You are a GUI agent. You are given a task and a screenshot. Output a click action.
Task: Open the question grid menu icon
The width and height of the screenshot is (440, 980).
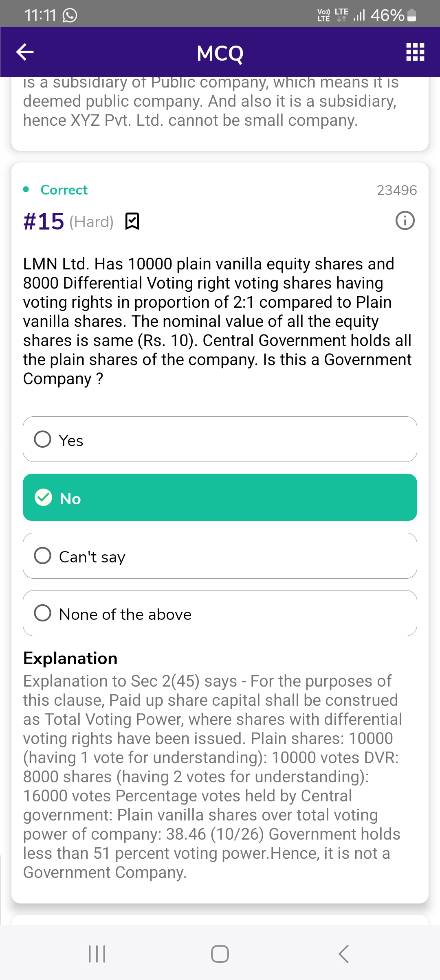pyautogui.click(x=415, y=52)
